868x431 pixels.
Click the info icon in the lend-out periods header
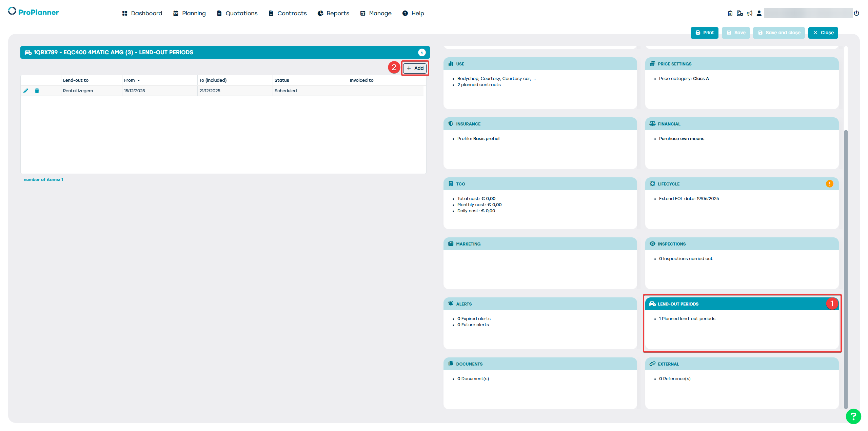click(421, 52)
